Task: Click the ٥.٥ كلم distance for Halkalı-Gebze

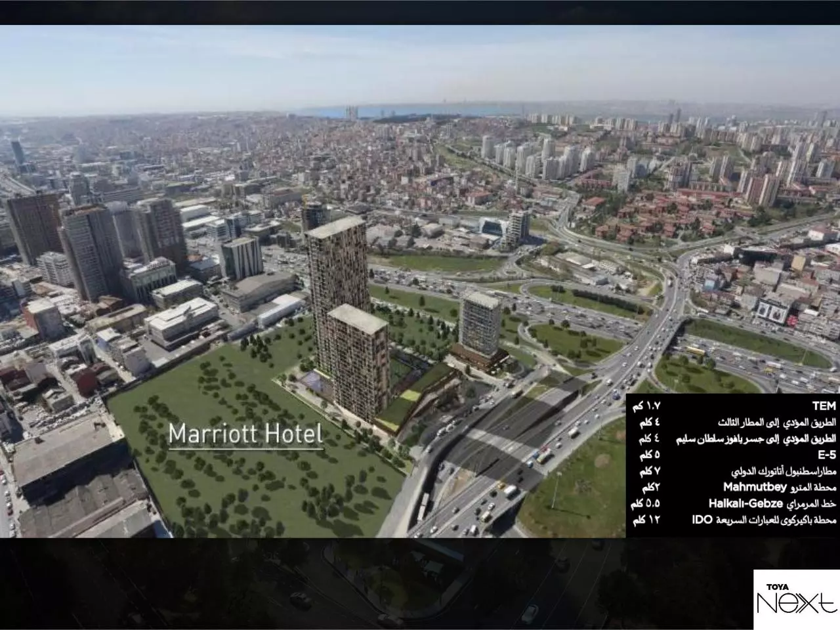Action: pyautogui.click(x=646, y=504)
